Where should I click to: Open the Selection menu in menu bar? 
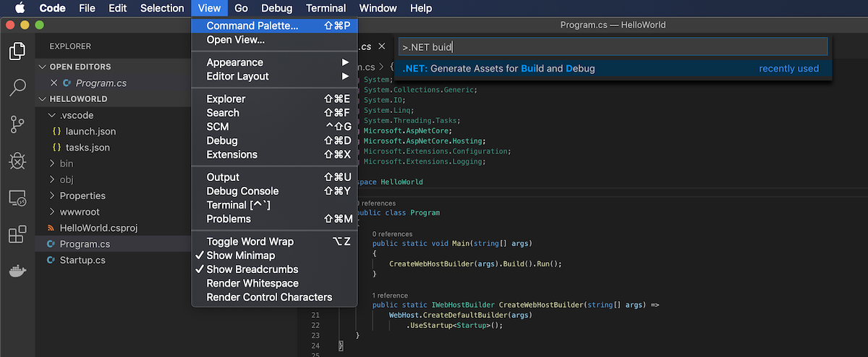point(162,8)
